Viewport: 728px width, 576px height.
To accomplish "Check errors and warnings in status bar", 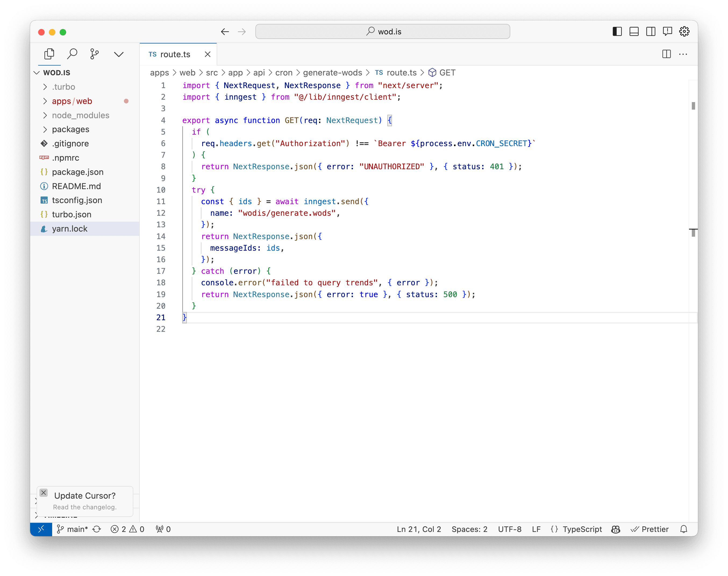I will coord(128,529).
